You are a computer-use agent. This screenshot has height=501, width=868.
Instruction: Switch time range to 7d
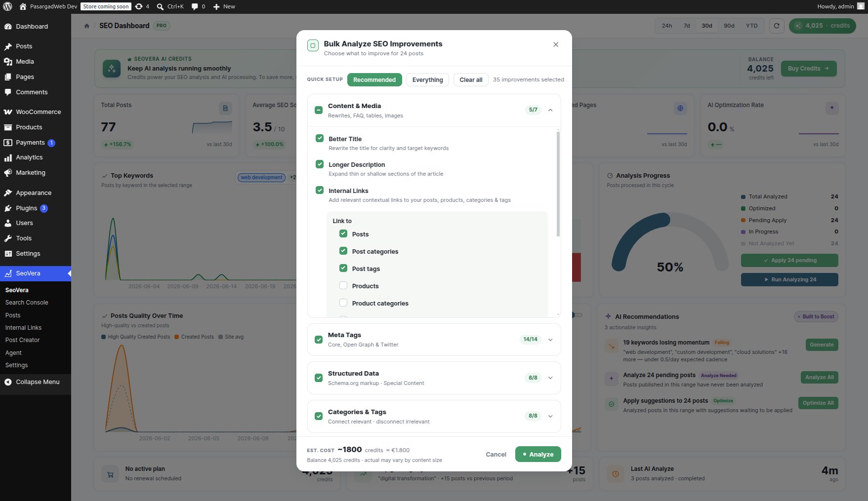687,26
